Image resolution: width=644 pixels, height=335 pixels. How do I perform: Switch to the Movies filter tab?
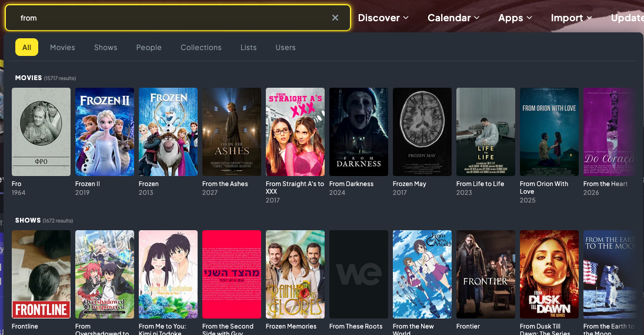click(x=62, y=47)
